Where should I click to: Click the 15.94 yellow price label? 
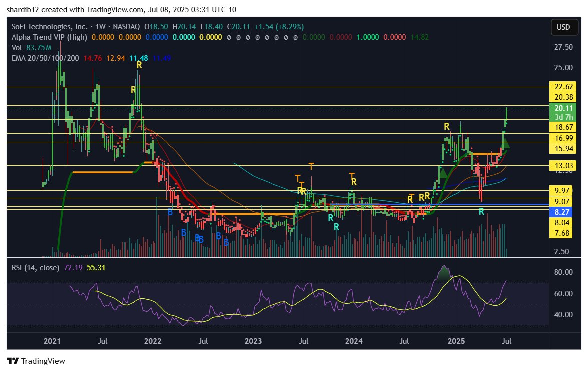pyautogui.click(x=564, y=148)
